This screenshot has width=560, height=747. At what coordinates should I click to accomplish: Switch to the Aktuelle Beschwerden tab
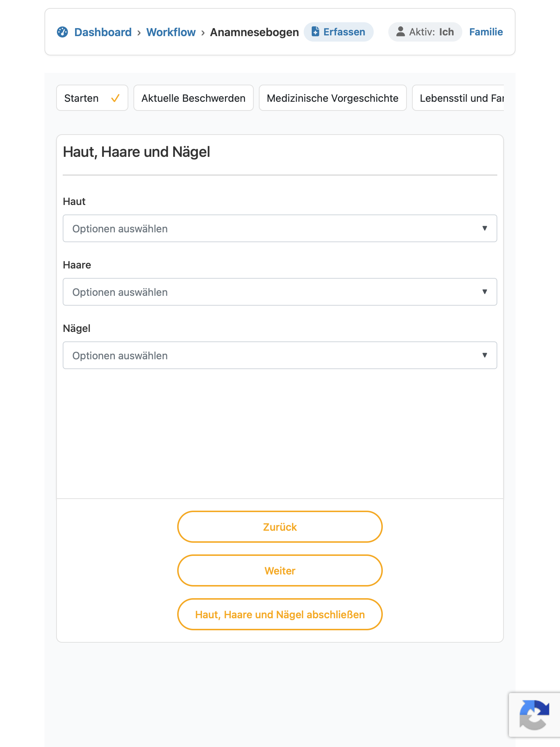click(x=194, y=98)
